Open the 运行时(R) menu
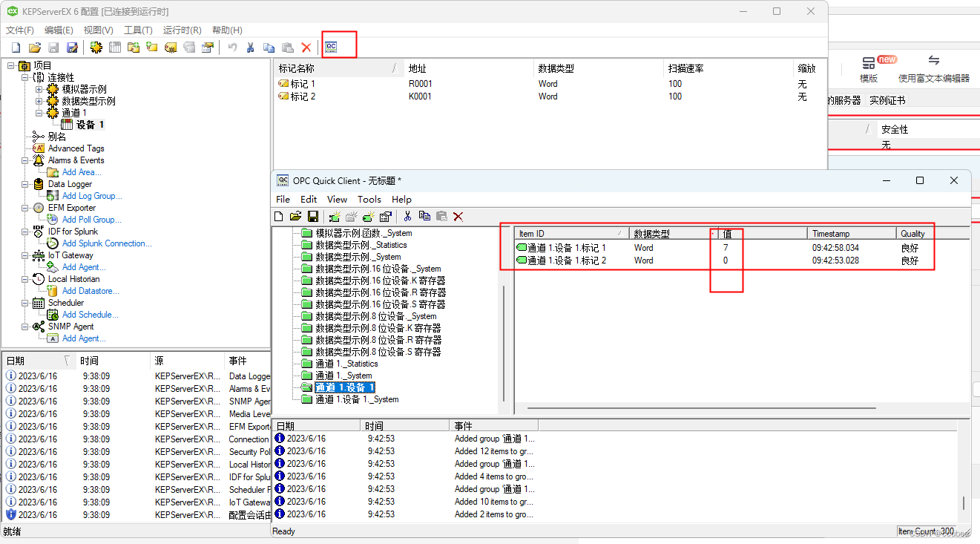The width and height of the screenshot is (980, 544). (182, 30)
